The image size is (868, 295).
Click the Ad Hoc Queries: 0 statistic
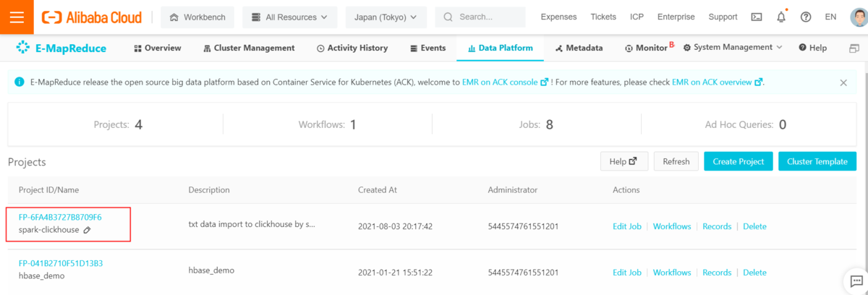click(x=746, y=124)
